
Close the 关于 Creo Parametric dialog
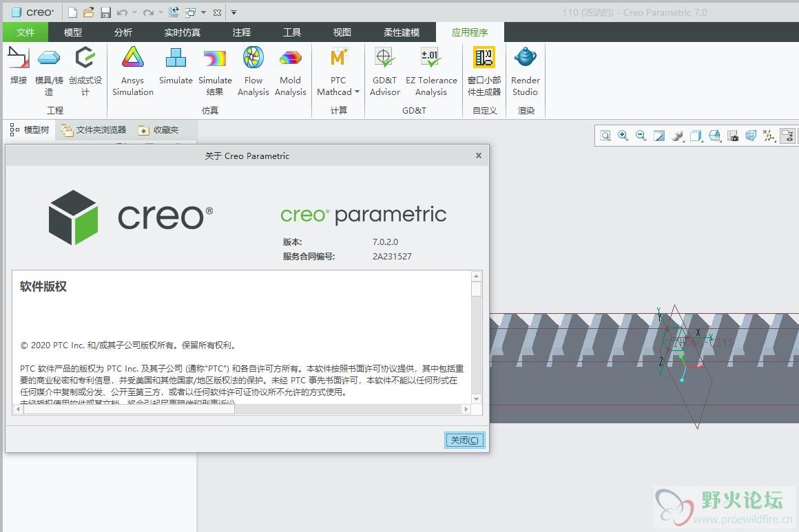tap(479, 156)
